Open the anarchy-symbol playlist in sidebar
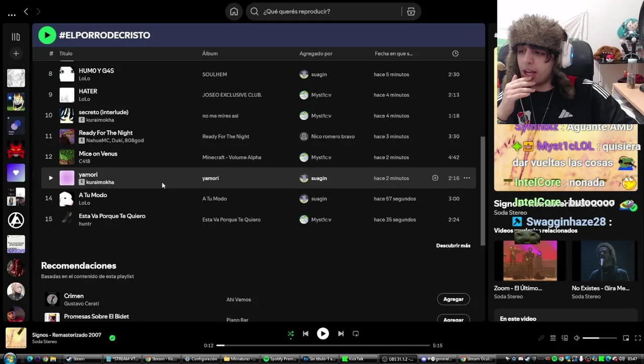 16,220
